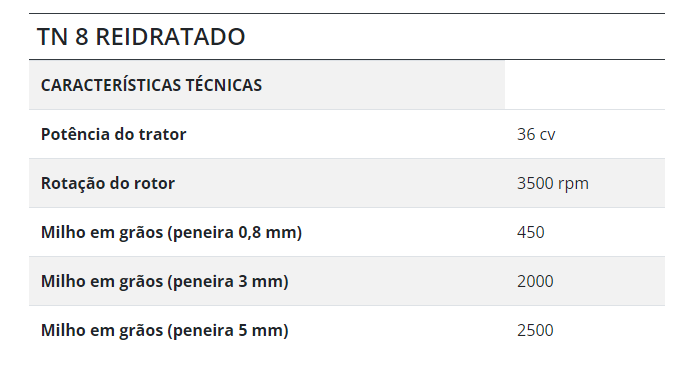Select the 450 value cell
This screenshot has width=687, height=369.
click(584, 232)
